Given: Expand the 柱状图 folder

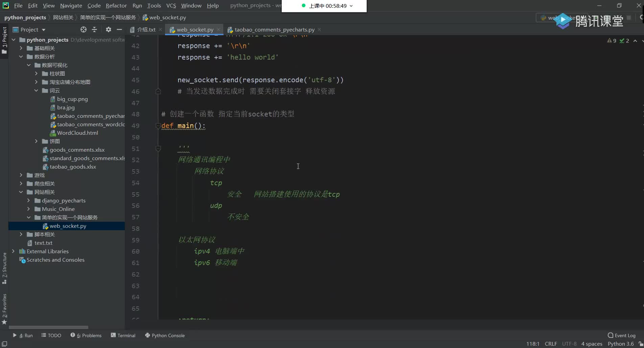Looking at the screenshot, I should 36,73.
